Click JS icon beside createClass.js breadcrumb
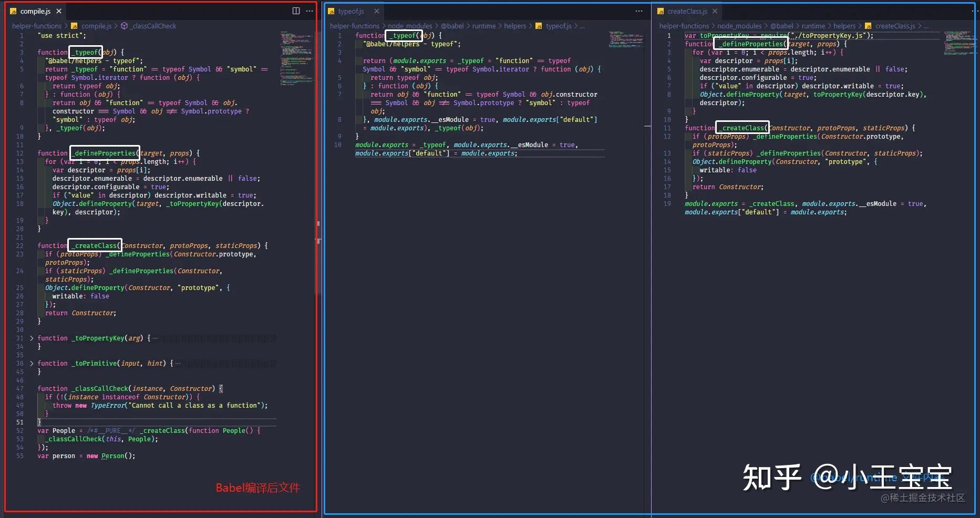This screenshot has height=518, width=980. (868, 26)
